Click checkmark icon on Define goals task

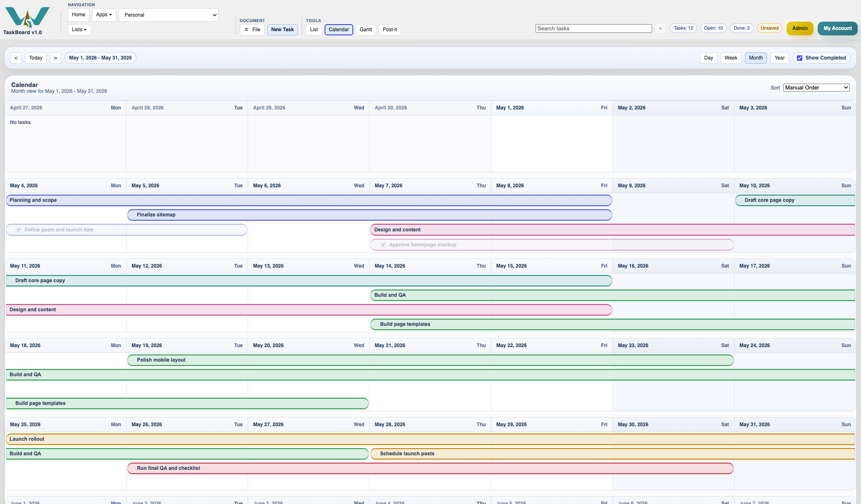click(19, 230)
